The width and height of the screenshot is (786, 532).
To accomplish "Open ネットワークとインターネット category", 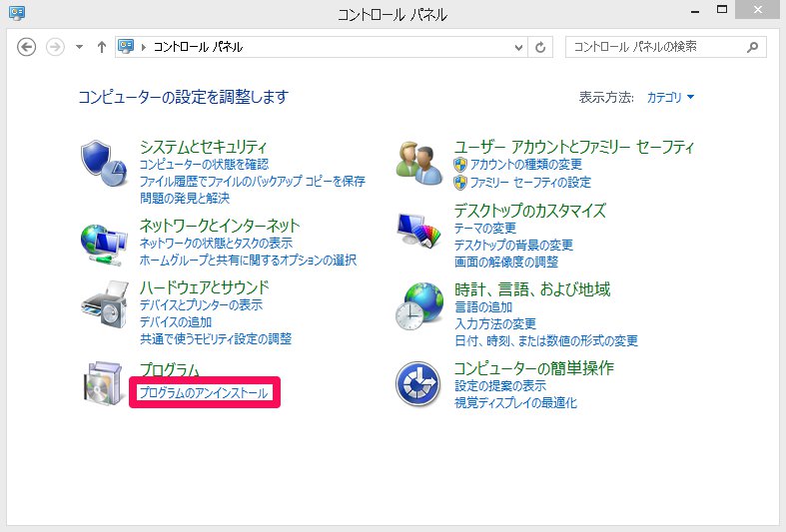I will (220, 226).
